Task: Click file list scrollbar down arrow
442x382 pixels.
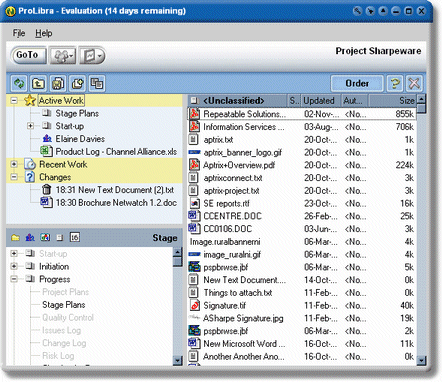Action: click(422, 360)
